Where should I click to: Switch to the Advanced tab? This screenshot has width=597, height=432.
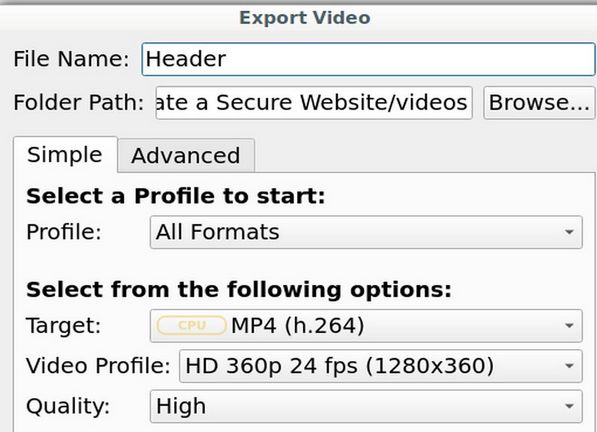(x=186, y=156)
